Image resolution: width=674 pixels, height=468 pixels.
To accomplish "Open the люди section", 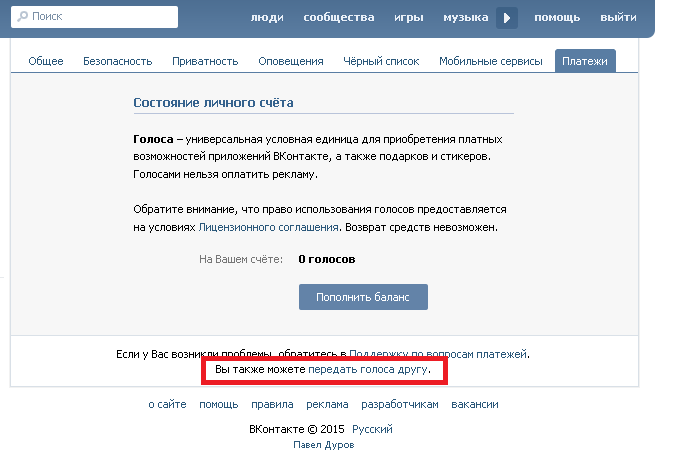I will (x=267, y=18).
